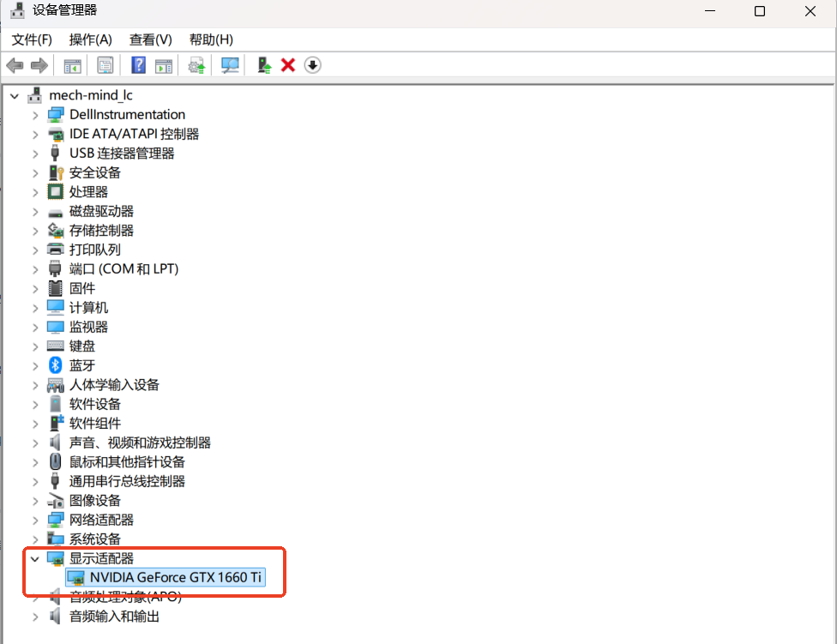Open the 文件(F) menu
Image resolution: width=837 pixels, height=644 pixels.
(32, 39)
